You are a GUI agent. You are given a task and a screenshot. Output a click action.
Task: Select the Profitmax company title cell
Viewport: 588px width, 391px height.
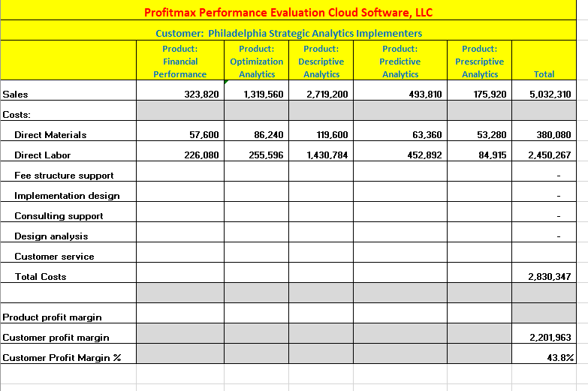[288, 10]
